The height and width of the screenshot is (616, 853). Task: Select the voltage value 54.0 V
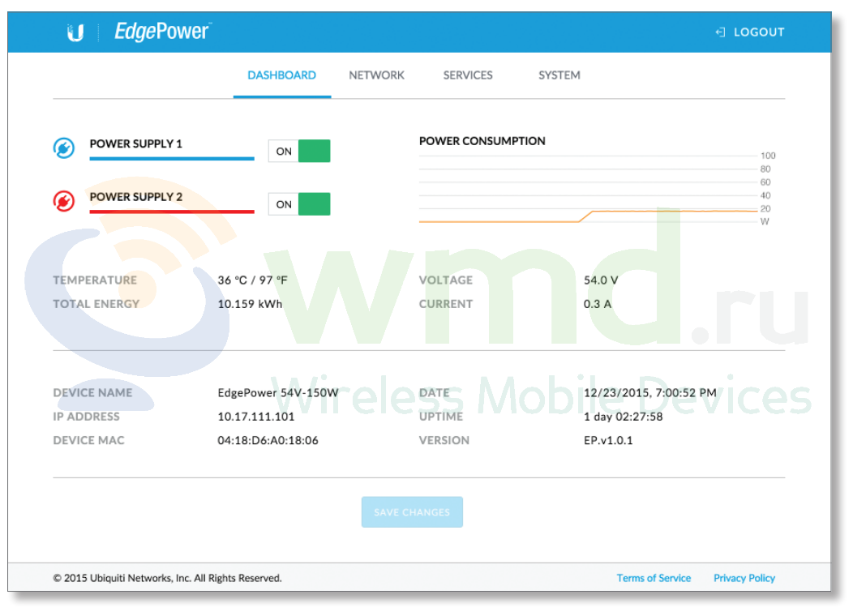(601, 280)
